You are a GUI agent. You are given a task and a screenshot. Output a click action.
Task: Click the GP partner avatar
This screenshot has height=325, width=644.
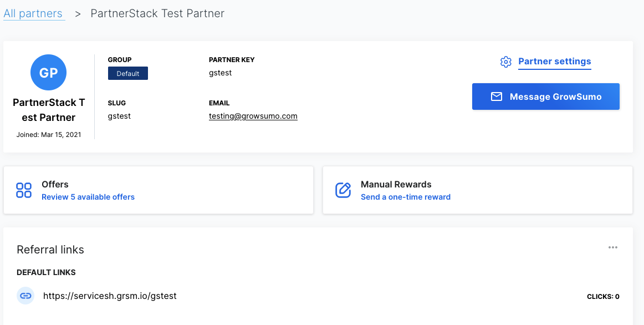[49, 73]
